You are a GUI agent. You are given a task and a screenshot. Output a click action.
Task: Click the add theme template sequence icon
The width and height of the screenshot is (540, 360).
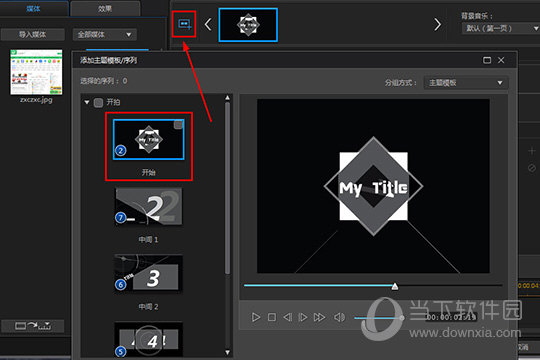(x=184, y=24)
